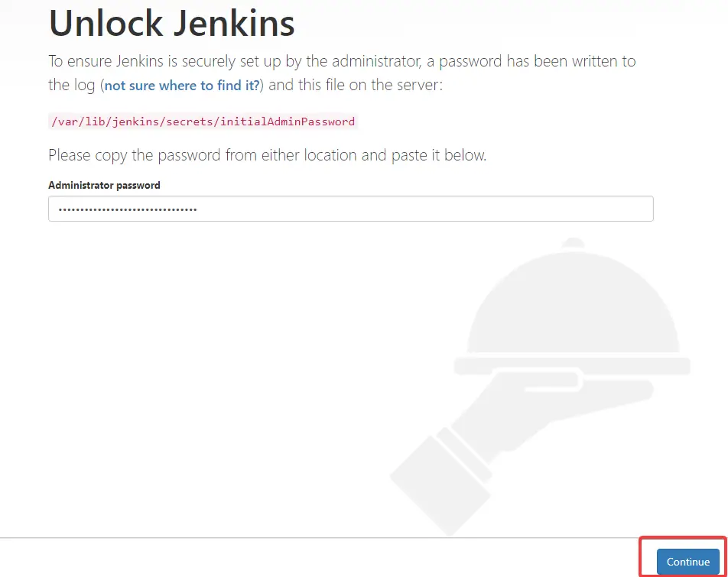The height and width of the screenshot is (577, 728).
Task: Click the red highlight box around Continue
Action: click(681, 556)
